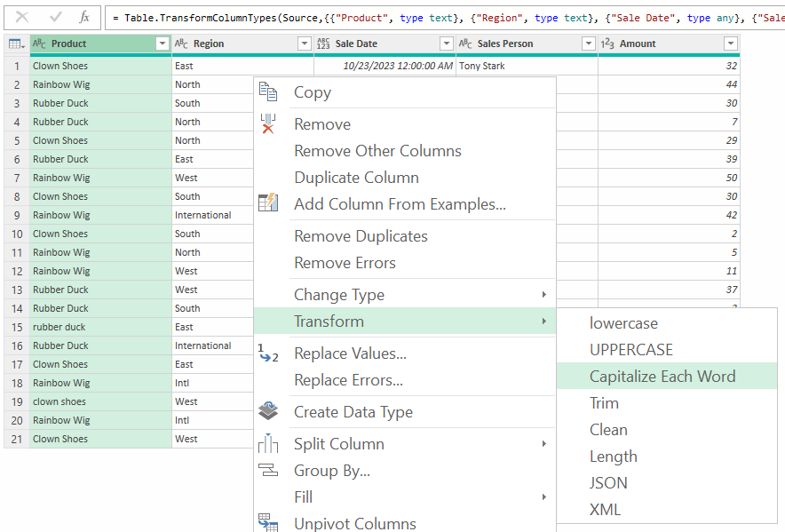Confirm the formula with the checkmark icon

tap(55, 17)
